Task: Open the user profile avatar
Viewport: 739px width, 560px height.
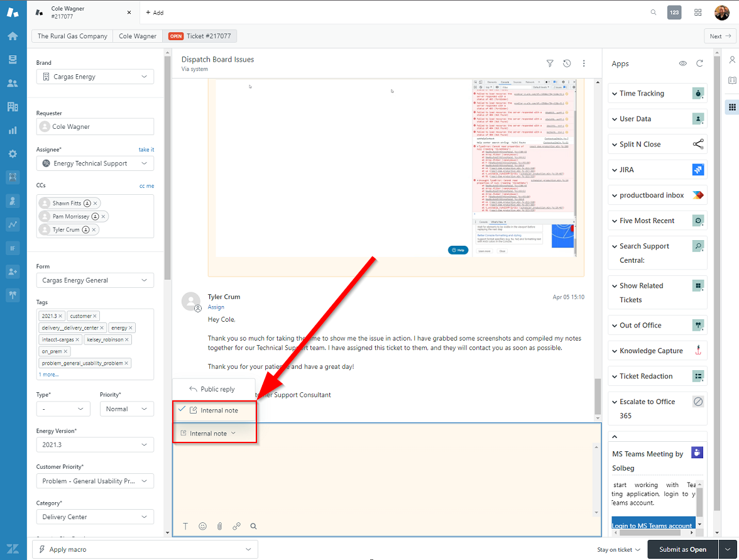Action: (x=721, y=13)
